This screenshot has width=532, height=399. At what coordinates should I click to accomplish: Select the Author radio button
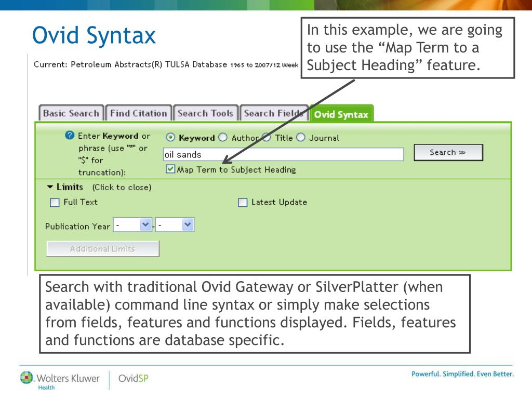point(223,137)
